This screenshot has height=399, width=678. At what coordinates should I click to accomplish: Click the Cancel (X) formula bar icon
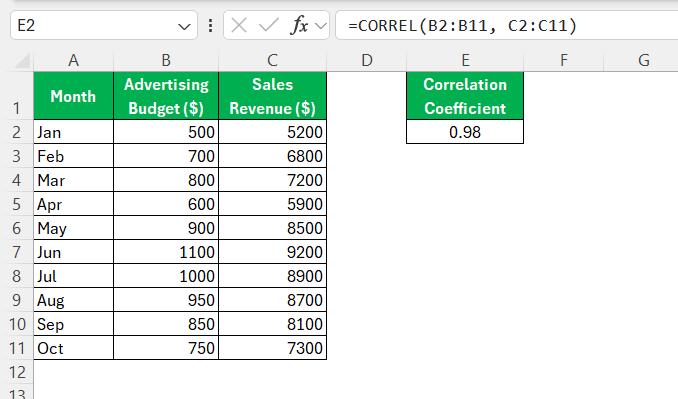click(239, 26)
